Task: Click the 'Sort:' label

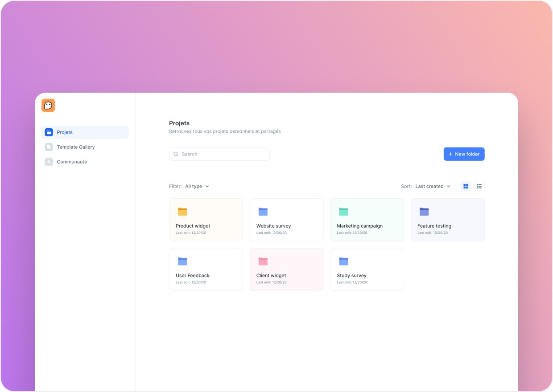Action: point(406,186)
